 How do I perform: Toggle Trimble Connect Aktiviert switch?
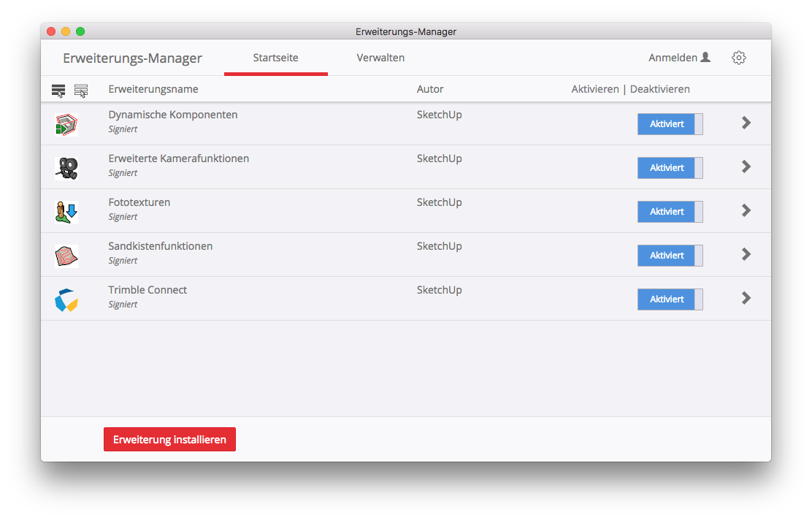[x=670, y=299]
